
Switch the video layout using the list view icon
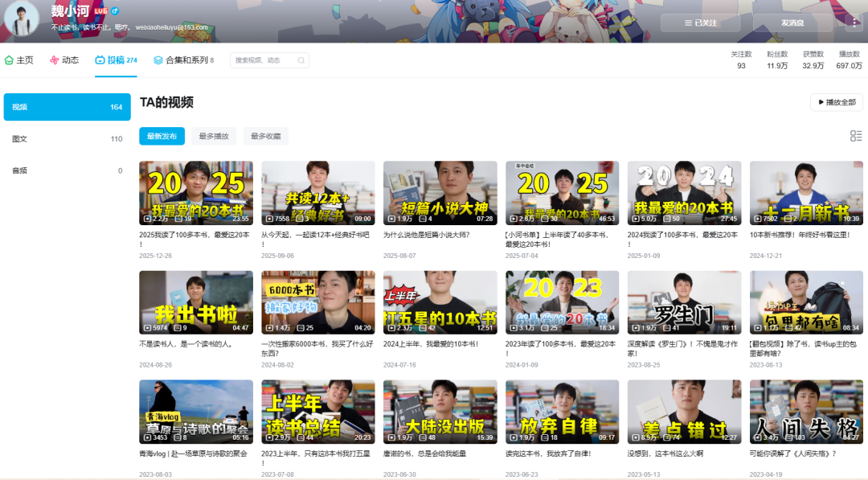pos(856,136)
